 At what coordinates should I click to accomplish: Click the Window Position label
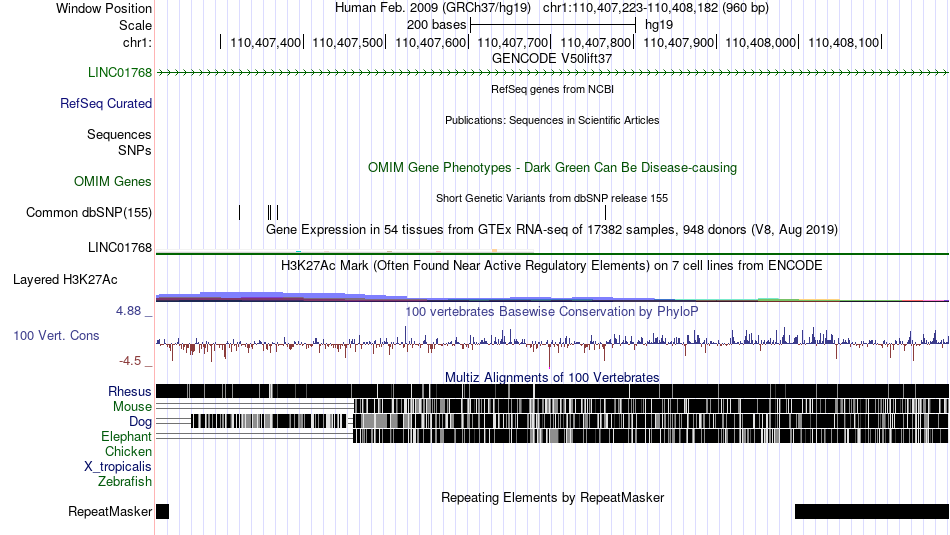coord(104,8)
